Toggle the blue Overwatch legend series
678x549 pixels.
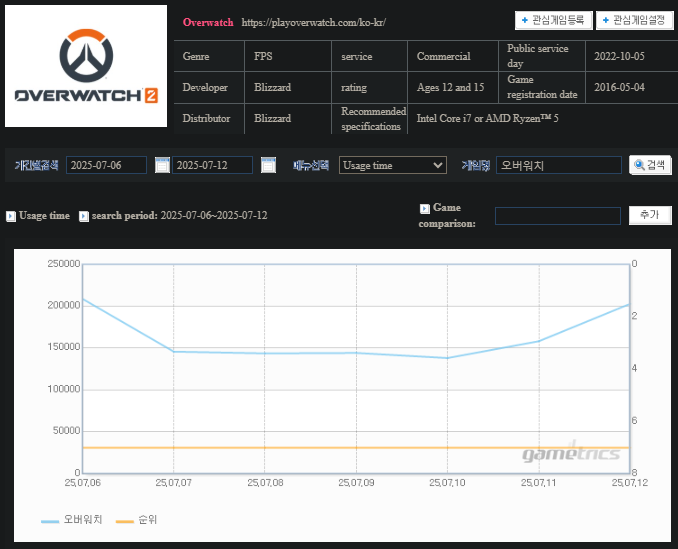coord(72,520)
